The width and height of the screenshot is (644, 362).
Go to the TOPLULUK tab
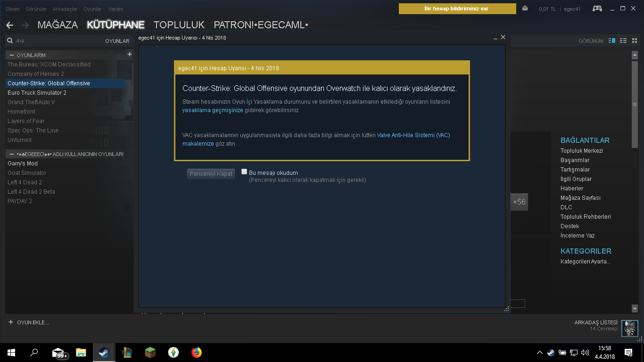pyautogui.click(x=179, y=25)
